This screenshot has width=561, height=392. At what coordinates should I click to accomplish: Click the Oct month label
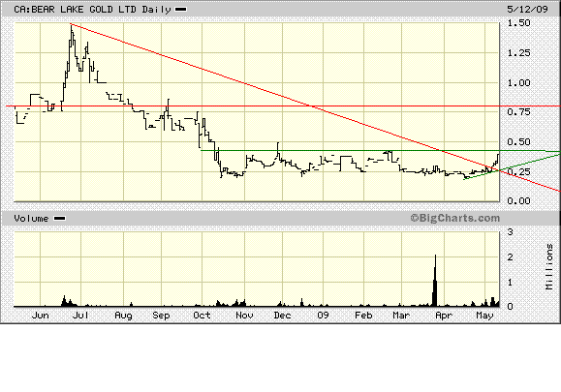(202, 316)
